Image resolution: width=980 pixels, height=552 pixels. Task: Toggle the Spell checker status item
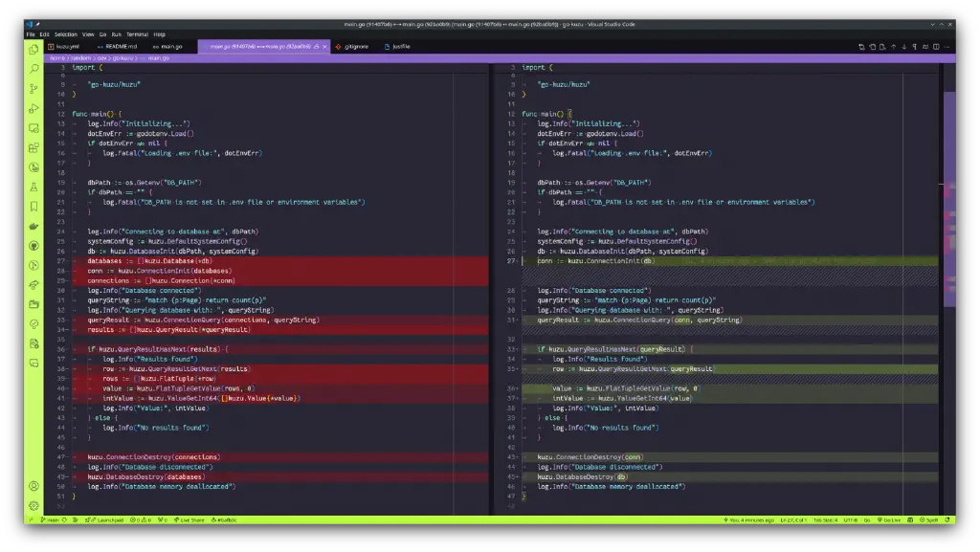[x=928, y=520]
